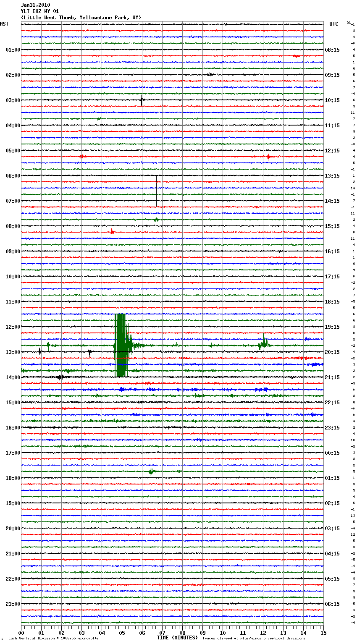This screenshot has height=644, width=357.
Task: Click the station title YLT EHZ WY 01
Action: pos(40,11)
